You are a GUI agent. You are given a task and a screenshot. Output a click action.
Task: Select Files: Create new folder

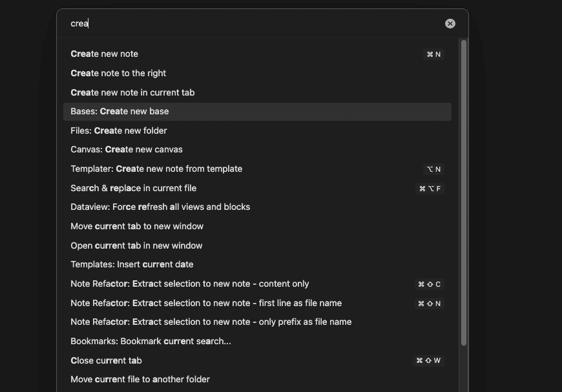(119, 130)
